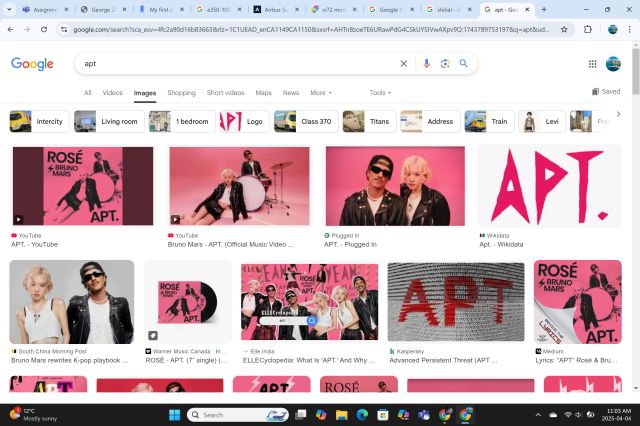Start voice search with the microphone icon

click(x=426, y=64)
